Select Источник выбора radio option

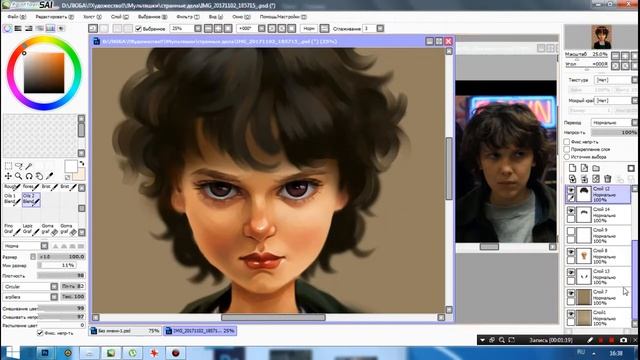(x=567, y=157)
